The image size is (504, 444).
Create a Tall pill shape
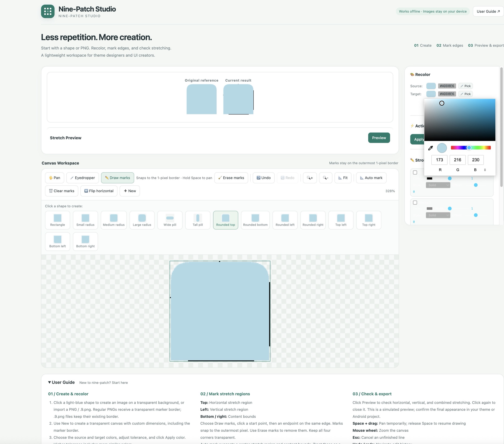click(x=198, y=220)
